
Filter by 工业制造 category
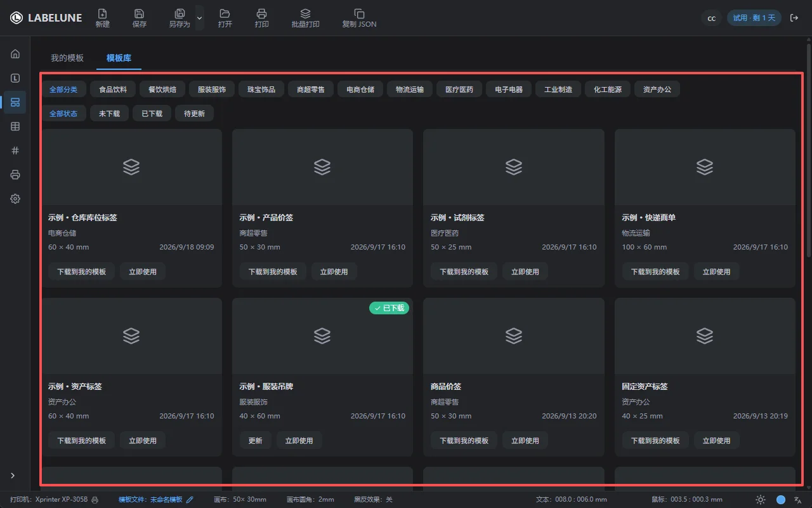pos(558,90)
